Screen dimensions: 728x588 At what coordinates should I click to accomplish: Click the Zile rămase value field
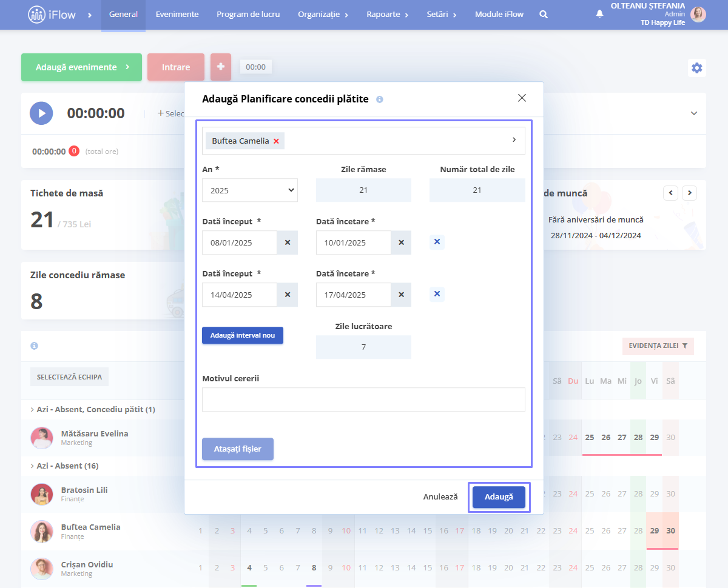coord(363,190)
